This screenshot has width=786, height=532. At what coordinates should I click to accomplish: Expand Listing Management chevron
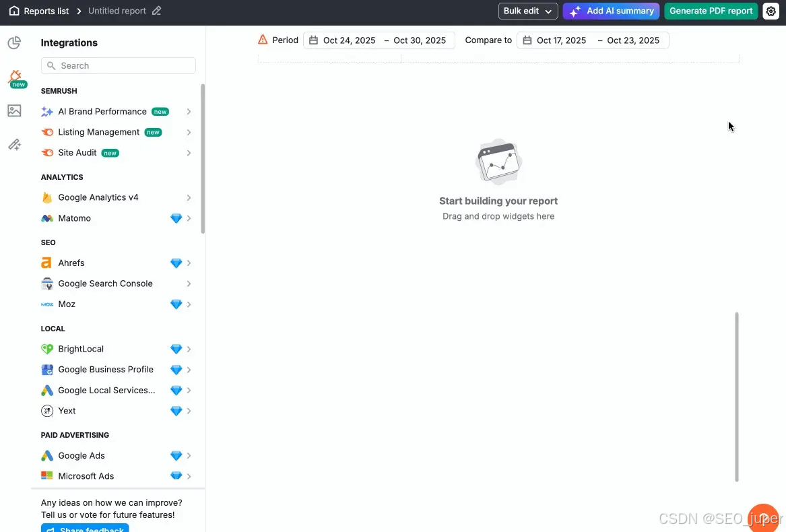(x=189, y=133)
